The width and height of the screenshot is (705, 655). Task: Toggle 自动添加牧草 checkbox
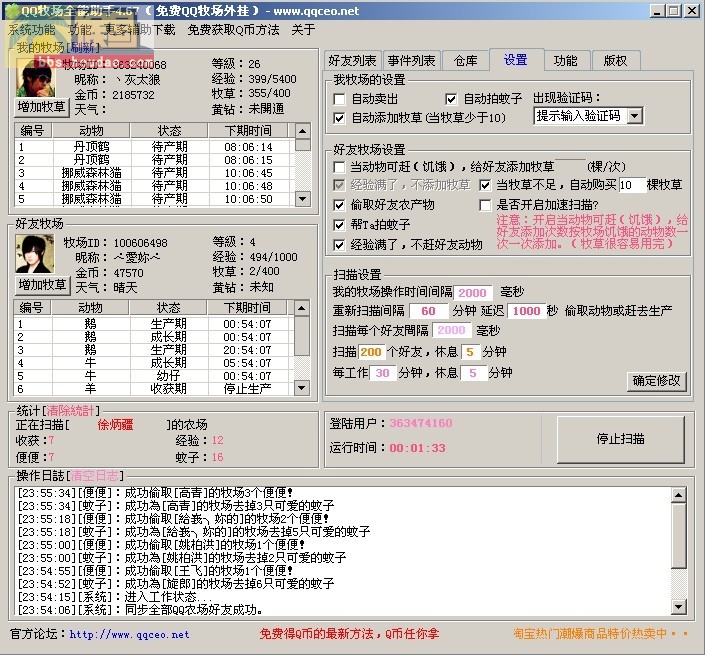[339, 118]
